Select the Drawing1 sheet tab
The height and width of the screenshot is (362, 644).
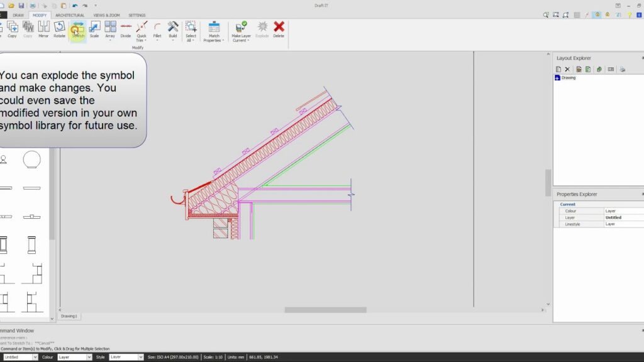tap(69, 316)
